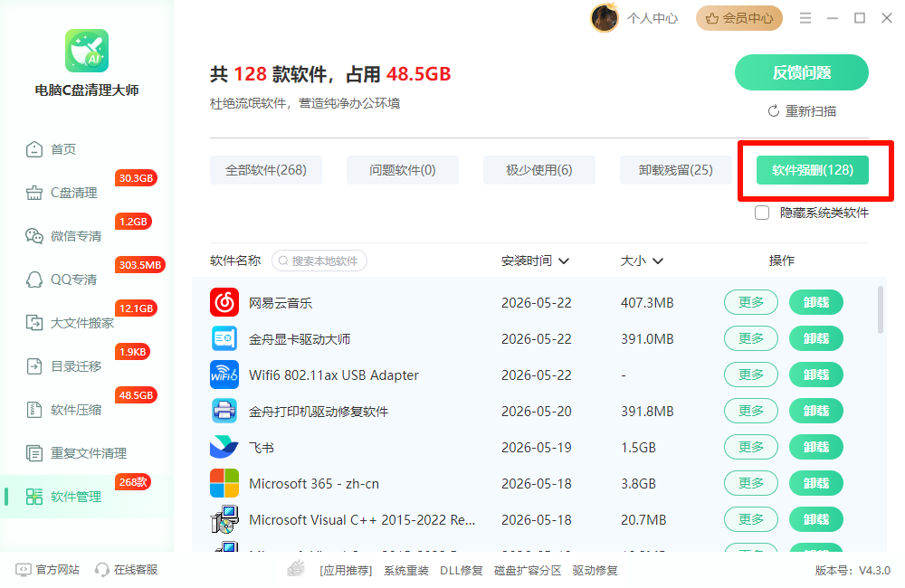905x588 pixels.
Task: Uninstall 飞书 with its 卸载 button
Action: (816, 447)
